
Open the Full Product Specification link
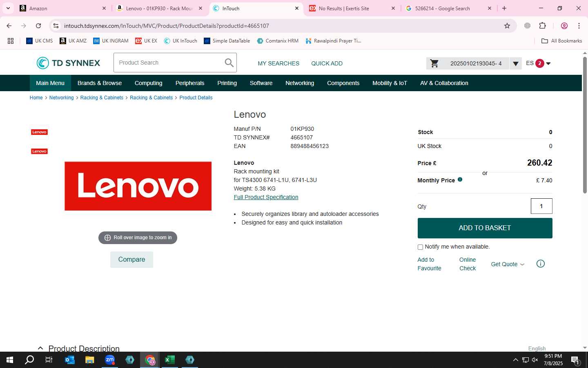pos(266,197)
